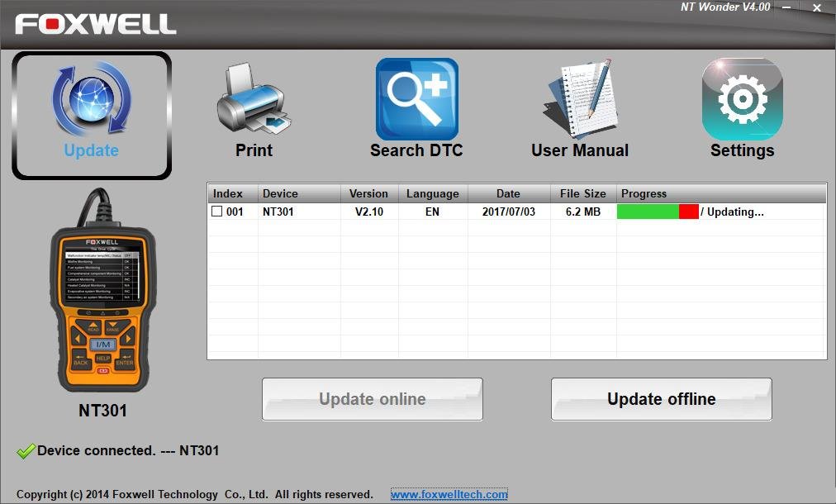Screen dimensions: 836x504
Task: Click the NT301 label below device image
Action: (102, 410)
